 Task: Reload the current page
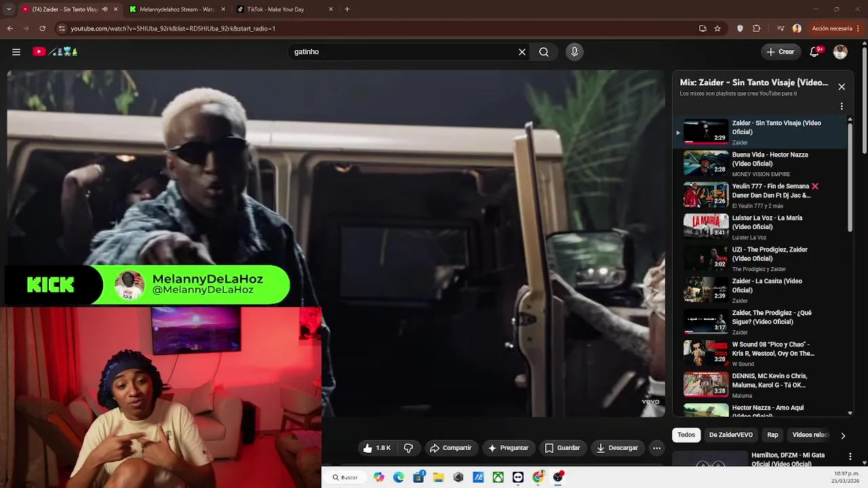pyautogui.click(x=42, y=28)
